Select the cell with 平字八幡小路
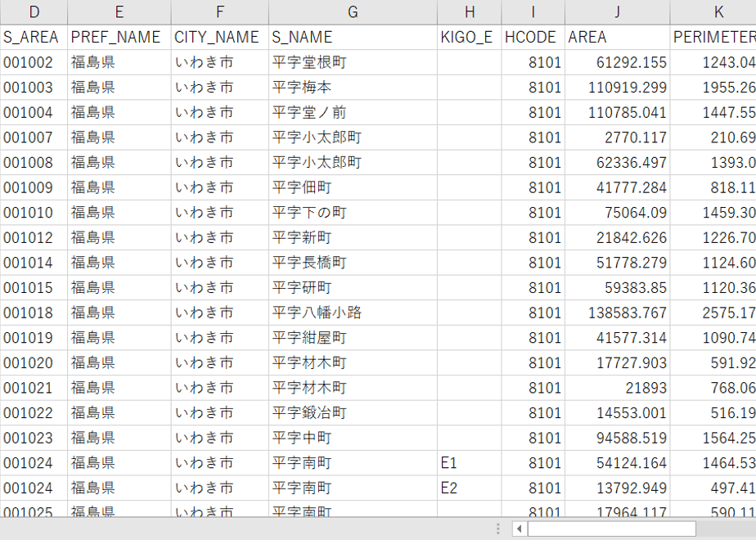The width and height of the screenshot is (756, 540). [353, 313]
